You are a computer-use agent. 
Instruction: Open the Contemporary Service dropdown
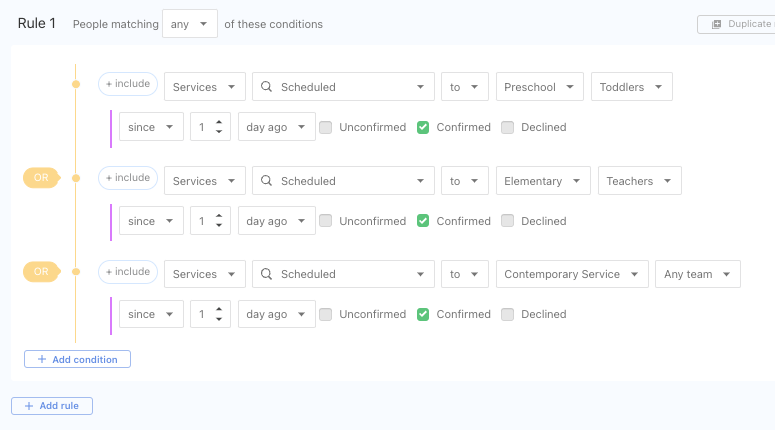coord(571,274)
